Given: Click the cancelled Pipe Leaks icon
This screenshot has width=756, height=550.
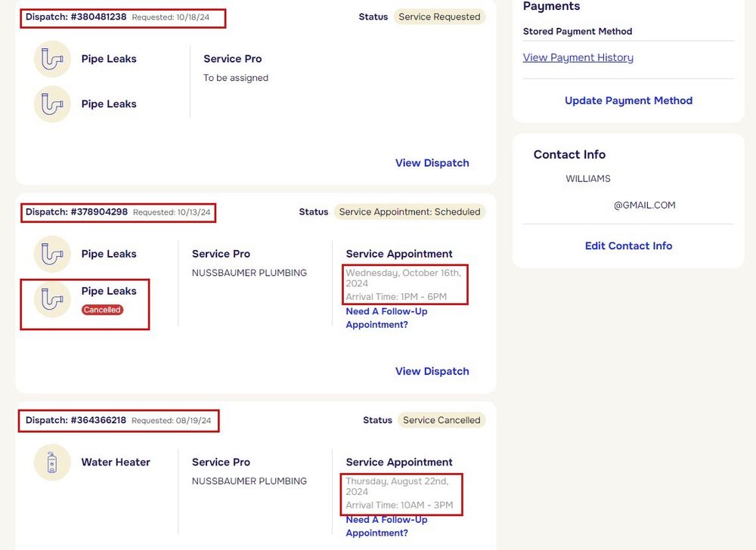Looking at the screenshot, I should pyautogui.click(x=52, y=299).
